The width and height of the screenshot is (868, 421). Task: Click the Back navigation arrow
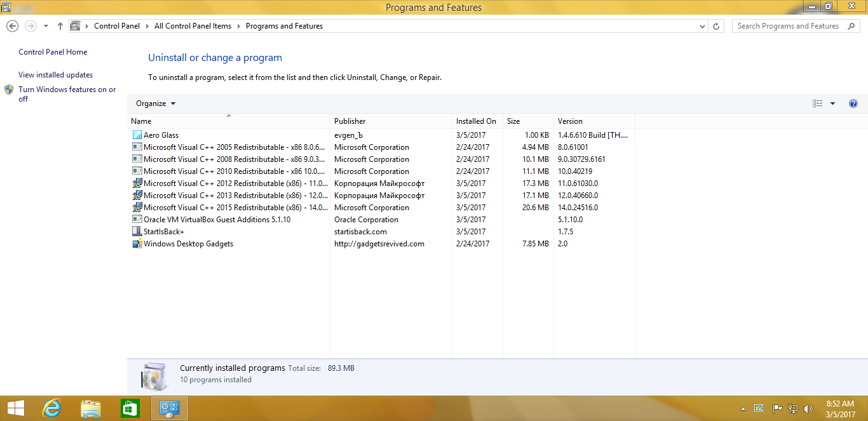pyautogui.click(x=12, y=26)
